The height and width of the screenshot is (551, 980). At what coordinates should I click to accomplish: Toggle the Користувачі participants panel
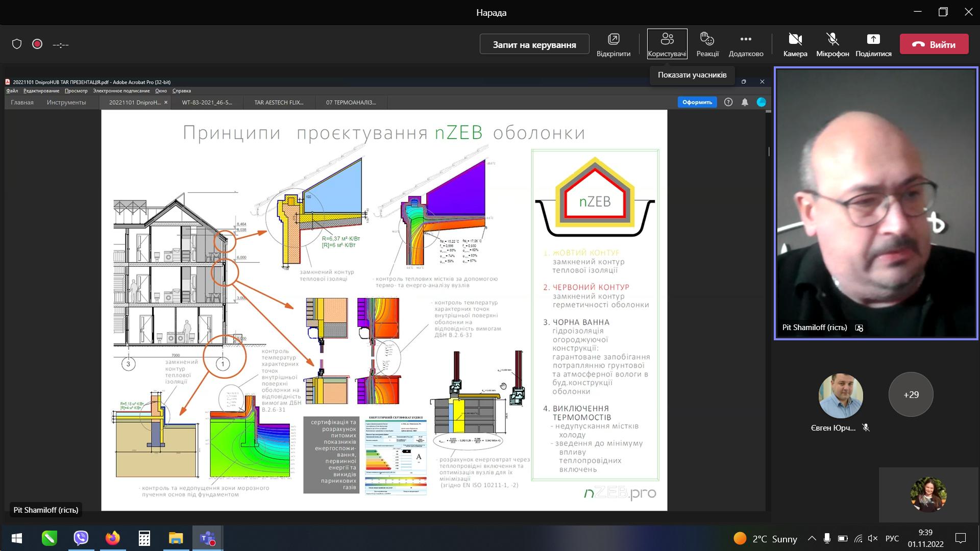[667, 44]
